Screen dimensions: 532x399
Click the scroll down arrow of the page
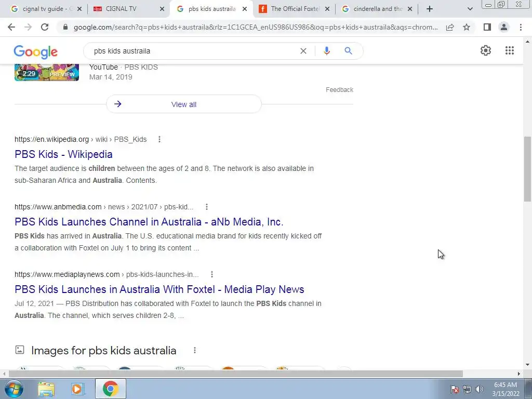tap(527, 365)
